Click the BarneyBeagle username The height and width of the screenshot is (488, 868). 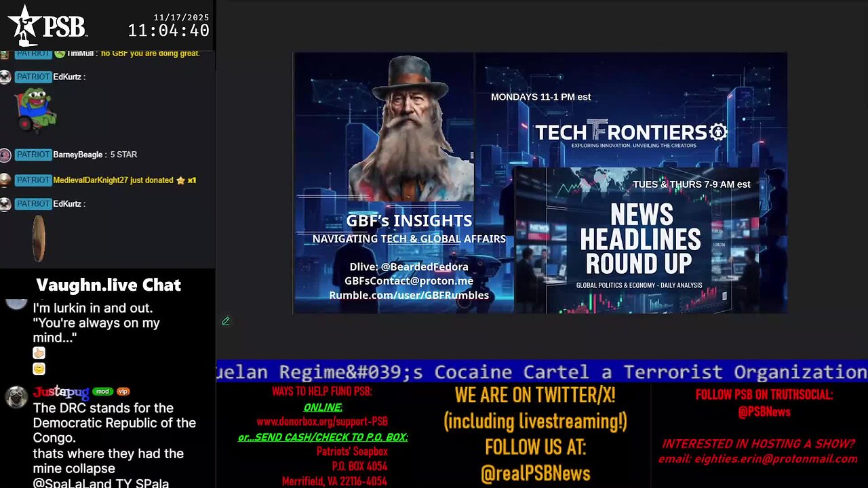pyautogui.click(x=78, y=155)
